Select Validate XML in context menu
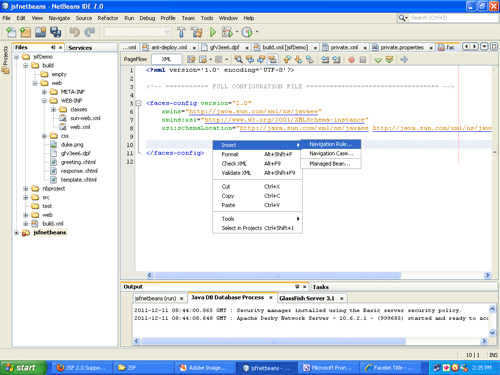This screenshot has height=375, width=500. (257, 173)
